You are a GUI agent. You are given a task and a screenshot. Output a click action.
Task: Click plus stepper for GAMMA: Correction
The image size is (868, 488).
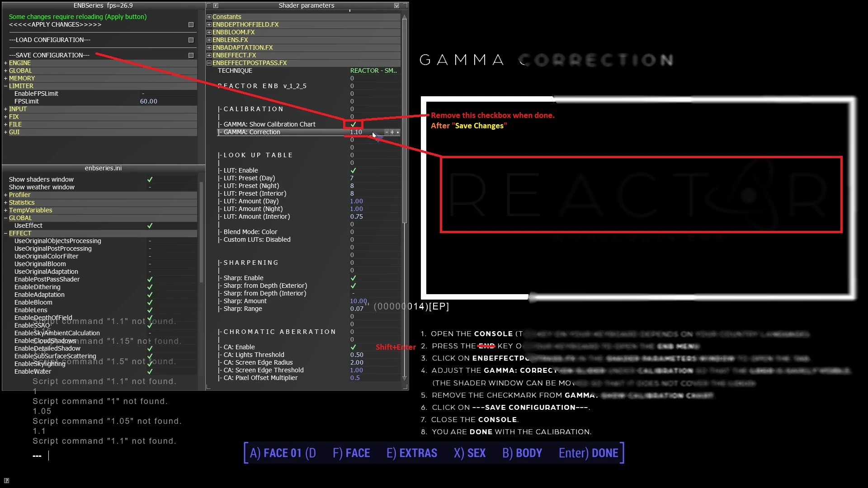tap(392, 132)
